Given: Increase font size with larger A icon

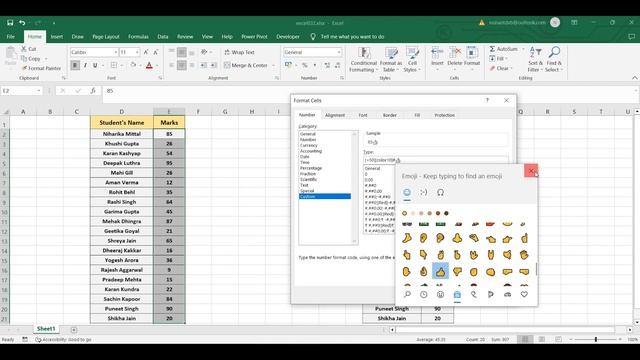Looking at the screenshot, I should 146,52.
